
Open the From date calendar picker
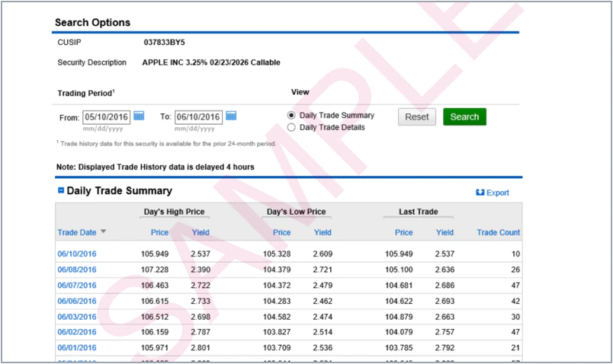tap(139, 117)
